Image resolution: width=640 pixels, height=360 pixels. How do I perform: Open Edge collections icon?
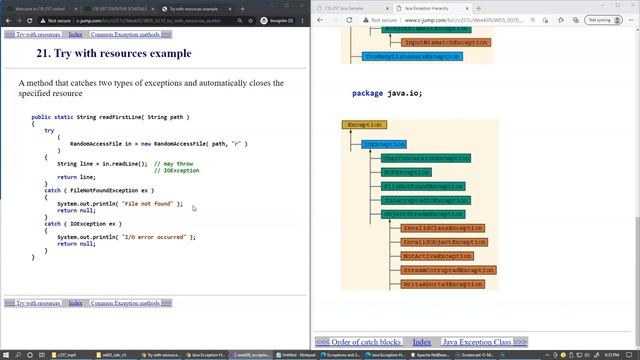point(576,20)
